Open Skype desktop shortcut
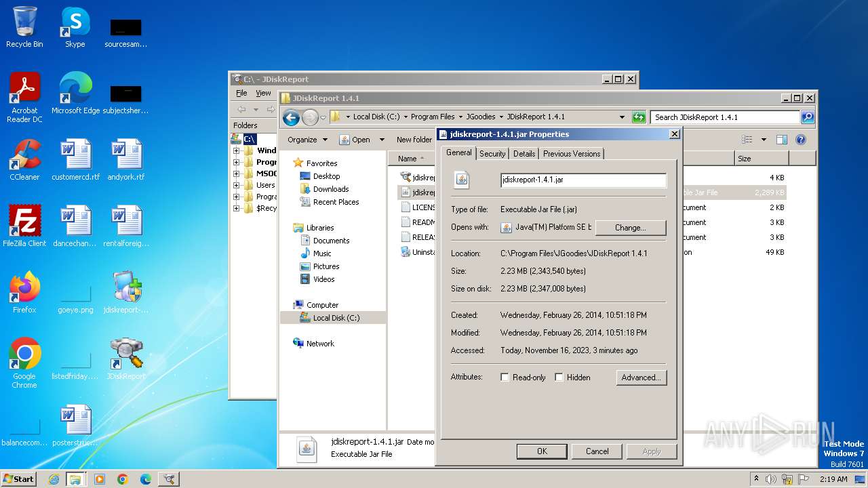Viewport: 868px width, 488px height. [75, 27]
